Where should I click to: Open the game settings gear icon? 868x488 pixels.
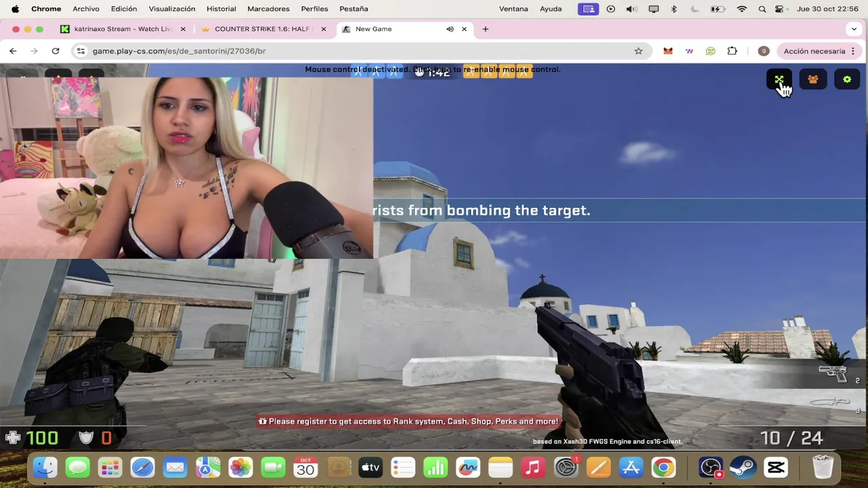coord(847,80)
